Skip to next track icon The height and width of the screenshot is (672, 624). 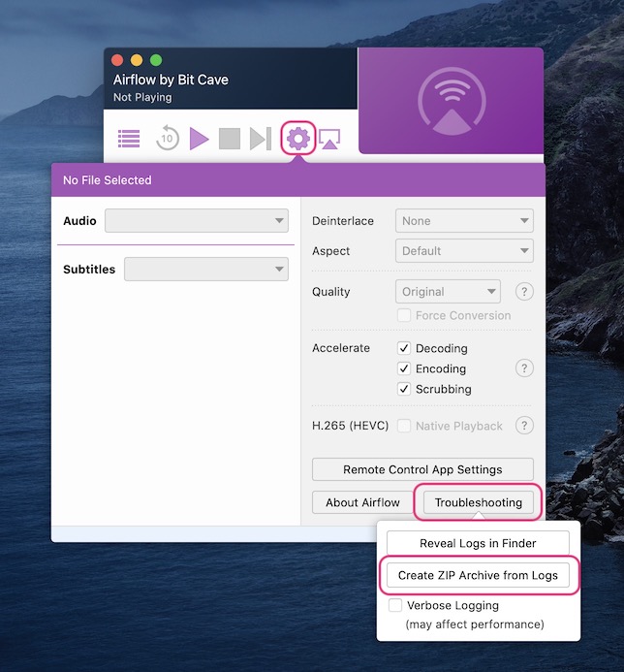coord(260,139)
